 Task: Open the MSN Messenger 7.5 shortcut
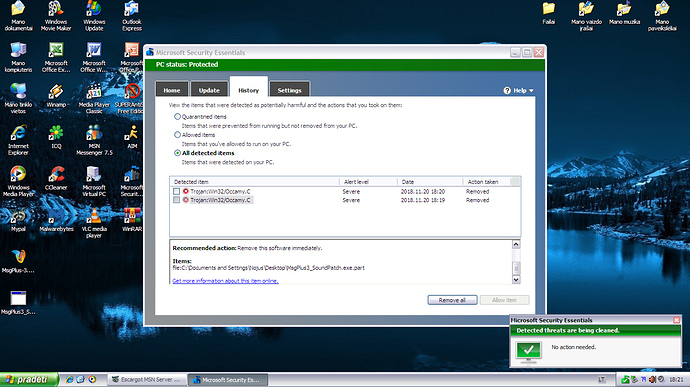point(94,140)
